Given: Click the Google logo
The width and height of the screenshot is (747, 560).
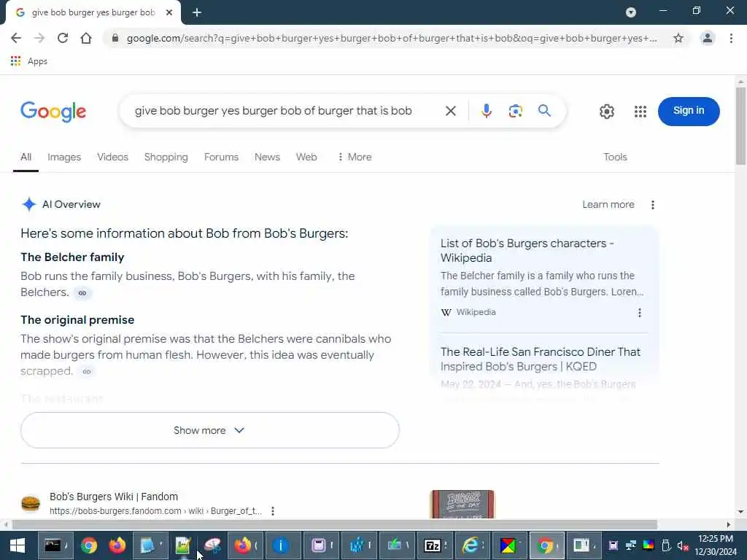Looking at the screenshot, I should 53,112.
